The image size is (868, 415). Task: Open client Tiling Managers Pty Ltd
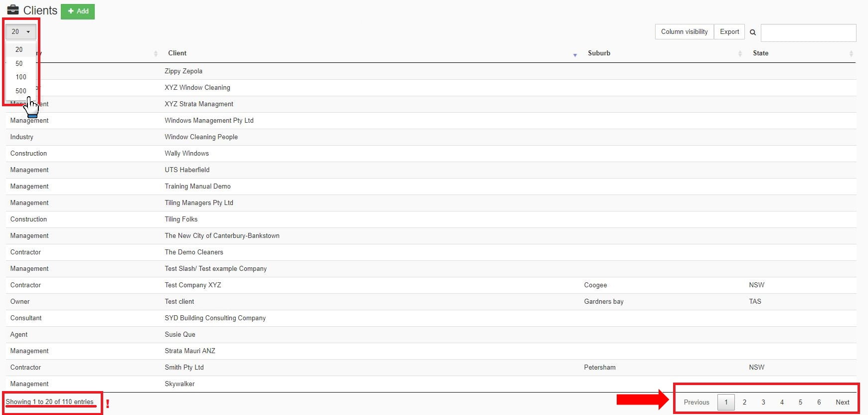[199, 203]
